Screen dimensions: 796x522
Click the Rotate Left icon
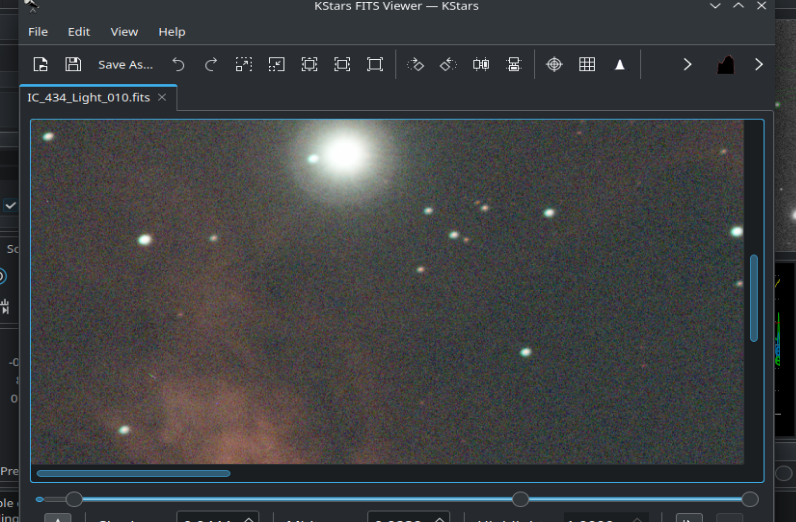click(x=448, y=64)
